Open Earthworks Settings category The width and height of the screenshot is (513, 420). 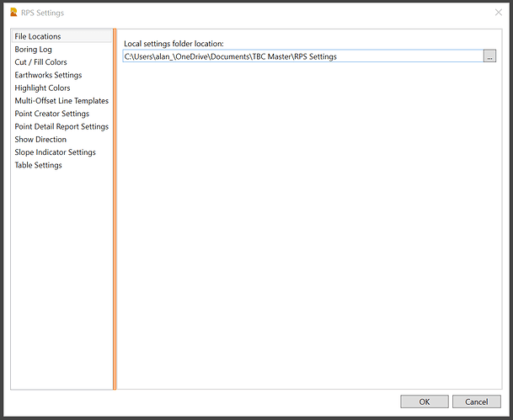(x=48, y=75)
